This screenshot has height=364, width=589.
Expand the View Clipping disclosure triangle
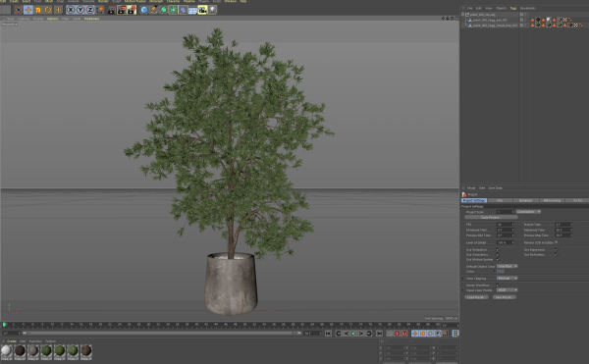(x=463, y=278)
